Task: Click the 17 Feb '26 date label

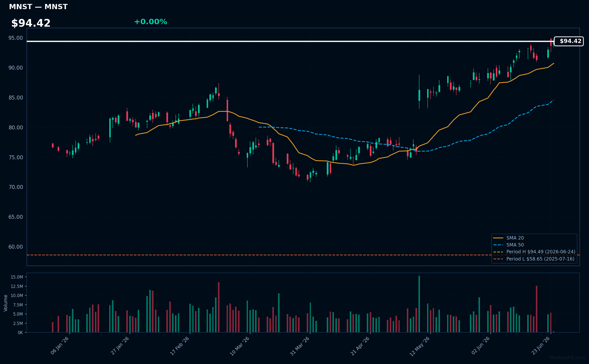Action: 180,346
